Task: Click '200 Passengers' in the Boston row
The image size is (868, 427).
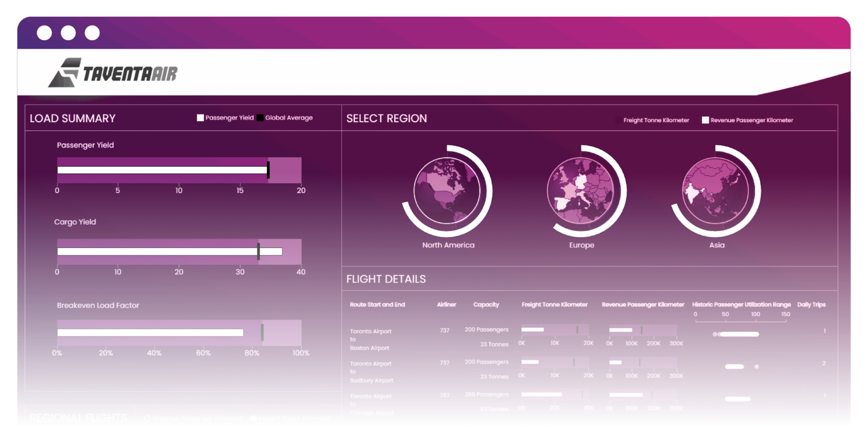Action: 487,329
